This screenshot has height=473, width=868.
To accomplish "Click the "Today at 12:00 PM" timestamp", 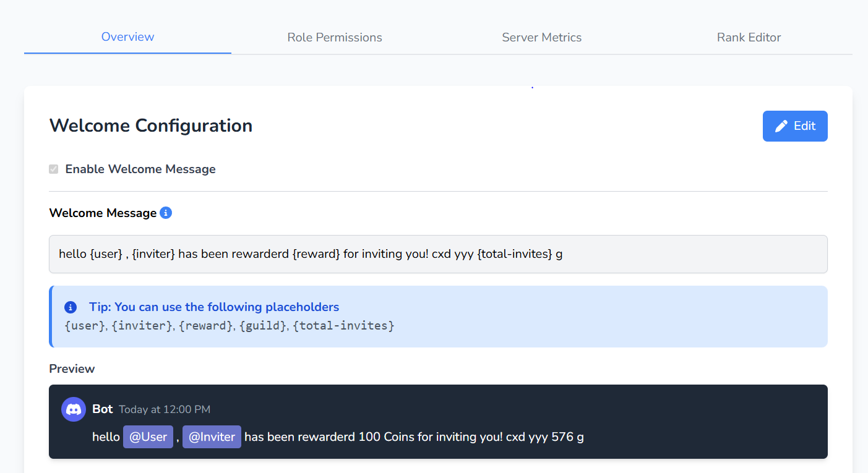I will (x=165, y=409).
